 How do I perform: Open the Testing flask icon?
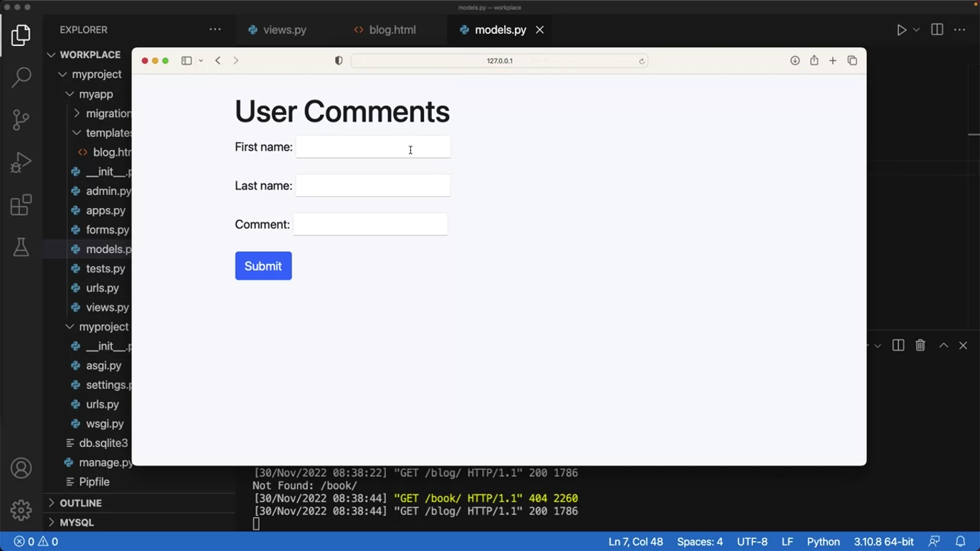pyautogui.click(x=21, y=248)
